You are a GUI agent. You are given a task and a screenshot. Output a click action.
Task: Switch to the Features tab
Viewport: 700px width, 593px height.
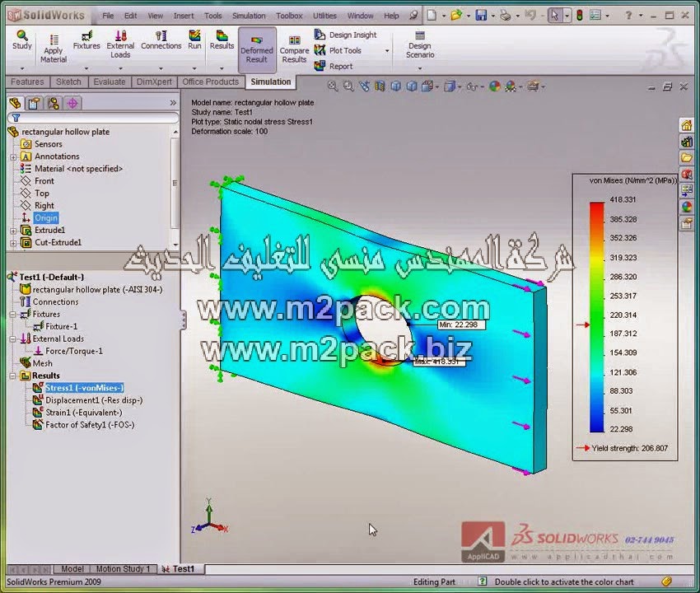click(x=27, y=82)
